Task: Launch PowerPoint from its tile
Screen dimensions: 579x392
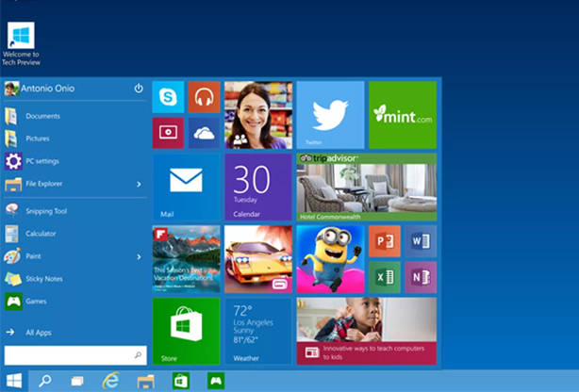Action: click(385, 241)
